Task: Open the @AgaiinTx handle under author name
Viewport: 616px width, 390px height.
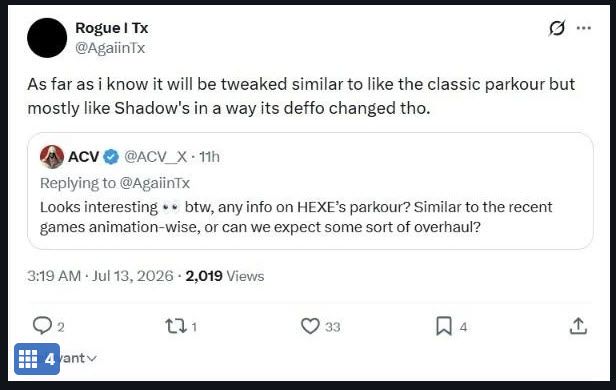Action: (x=110, y=48)
